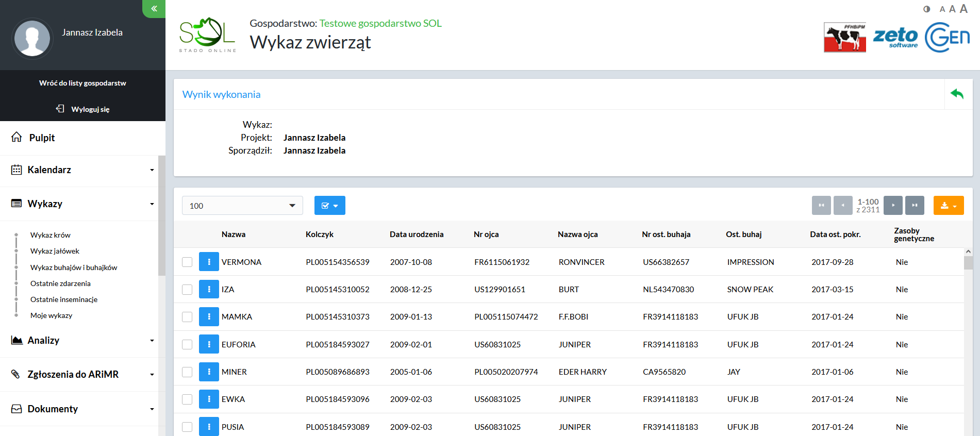Select the smallest font size A
Image resolution: width=980 pixels, height=436 pixels.
(942, 9)
